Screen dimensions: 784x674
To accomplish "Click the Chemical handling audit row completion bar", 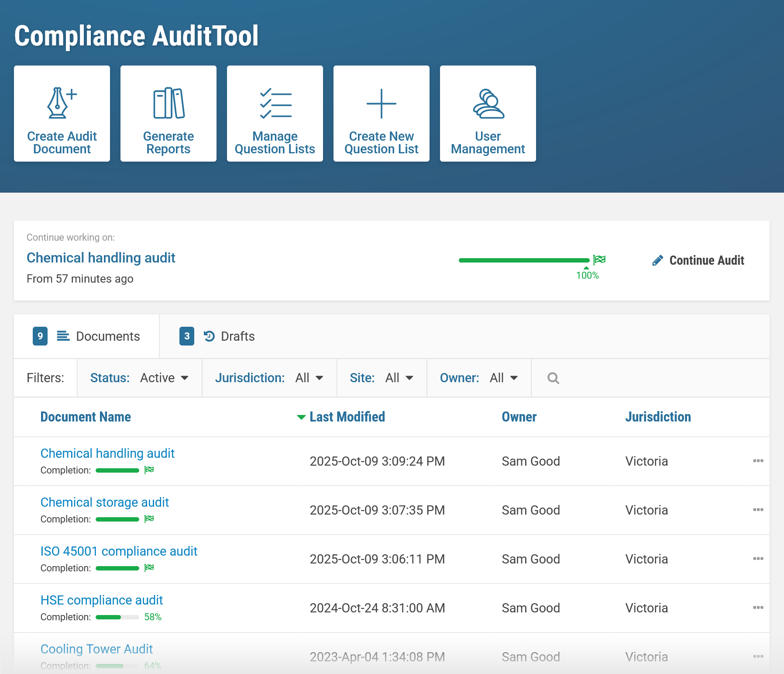I will [117, 470].
